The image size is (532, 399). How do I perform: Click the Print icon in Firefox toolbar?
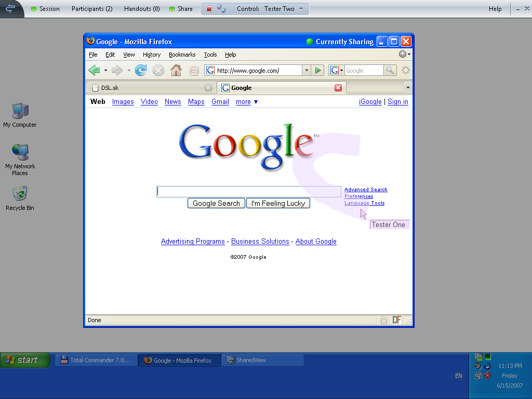(x=194, y=71)
